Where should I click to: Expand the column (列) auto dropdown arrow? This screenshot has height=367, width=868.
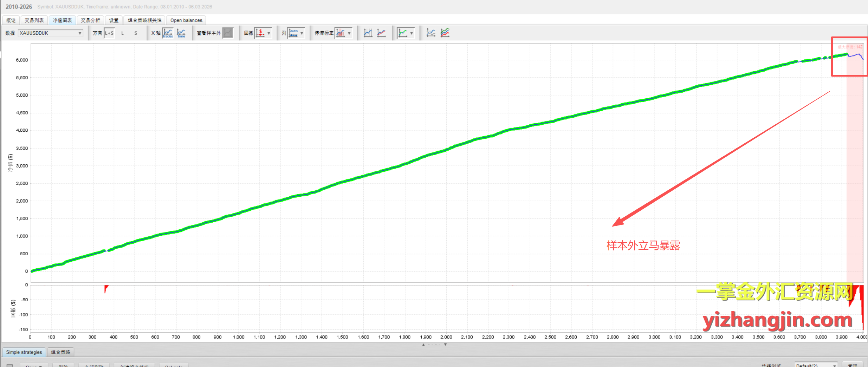pyautogui.click(x=302, y=33)
